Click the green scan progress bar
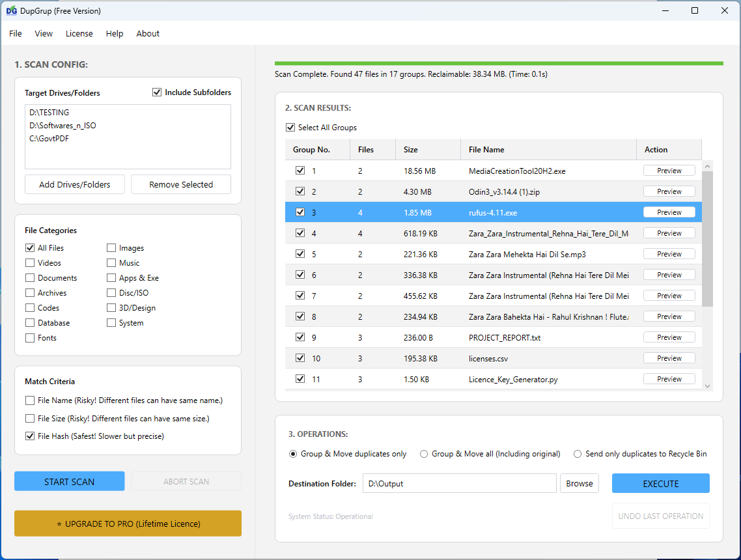 pyautogui.click(x=498, y=63)
